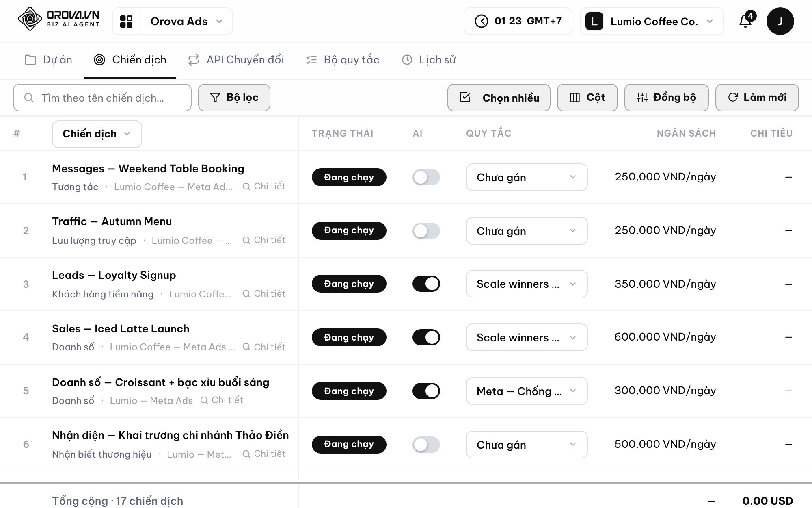Enable AI for Messages – Weekend Table Booking
Image resolution: width=812 pixels, height=508 pixels.
[426, 177]
